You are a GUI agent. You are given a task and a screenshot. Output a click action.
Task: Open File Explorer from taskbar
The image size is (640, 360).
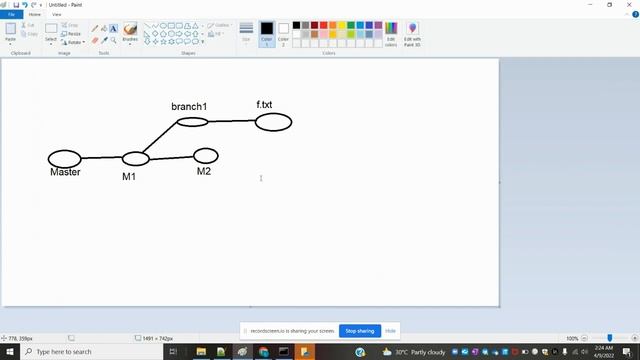click(201, 351)
